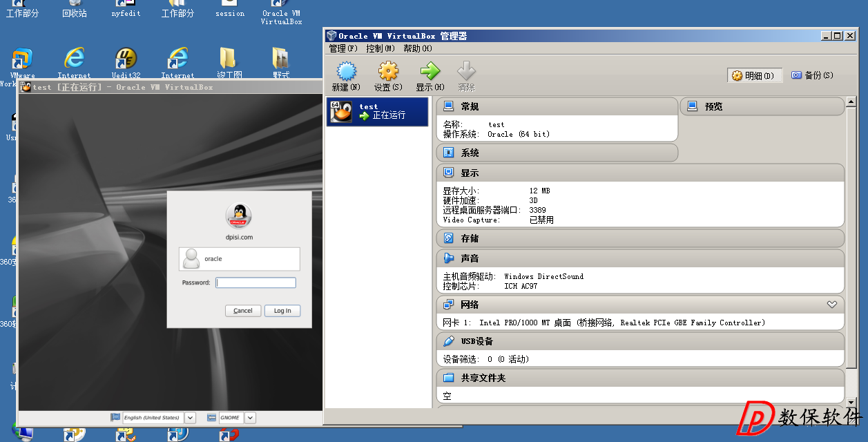Click the Video Capture 已禁用 row
Image resolution: width=868 pixels, height=442 pixels.
[498, 220]
